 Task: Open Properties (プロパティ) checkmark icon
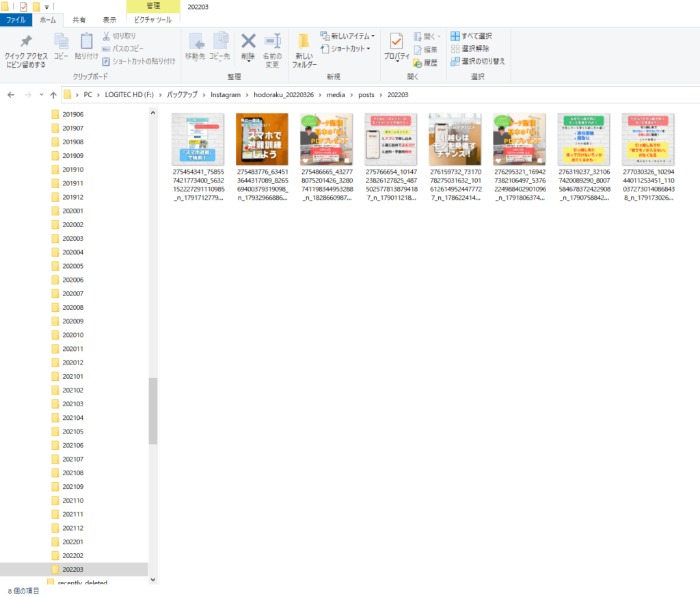point(396,42)
